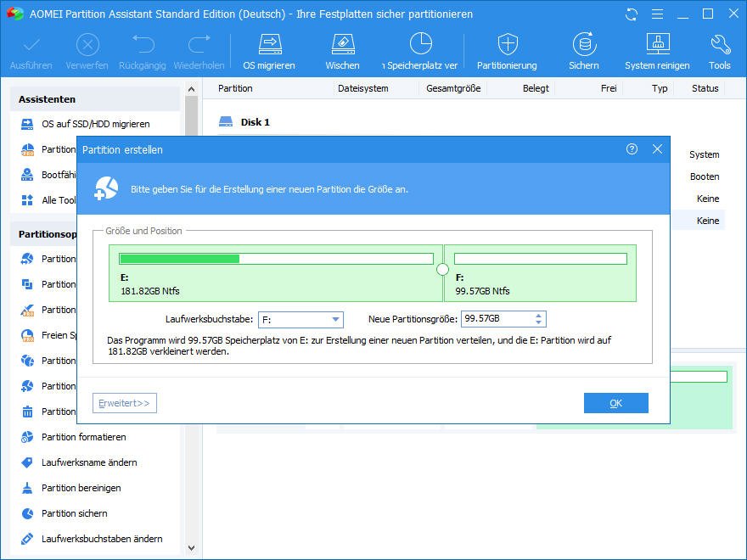Click the Rückgängig undo arrow

click(143, 45)
